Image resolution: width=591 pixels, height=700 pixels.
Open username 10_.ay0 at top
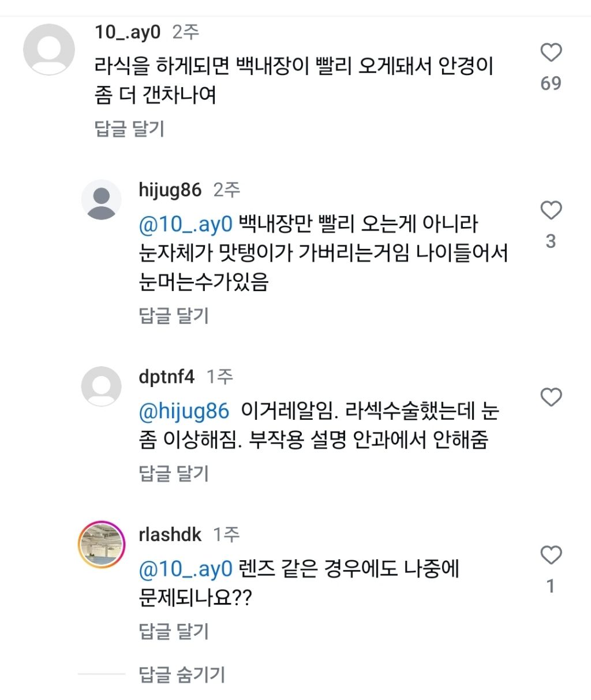tap(128, 32)
